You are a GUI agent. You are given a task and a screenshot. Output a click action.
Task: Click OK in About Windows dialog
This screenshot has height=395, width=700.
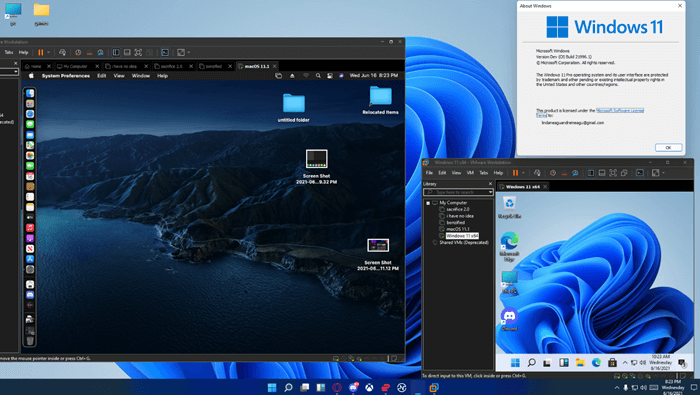click(x=668, y=147)
